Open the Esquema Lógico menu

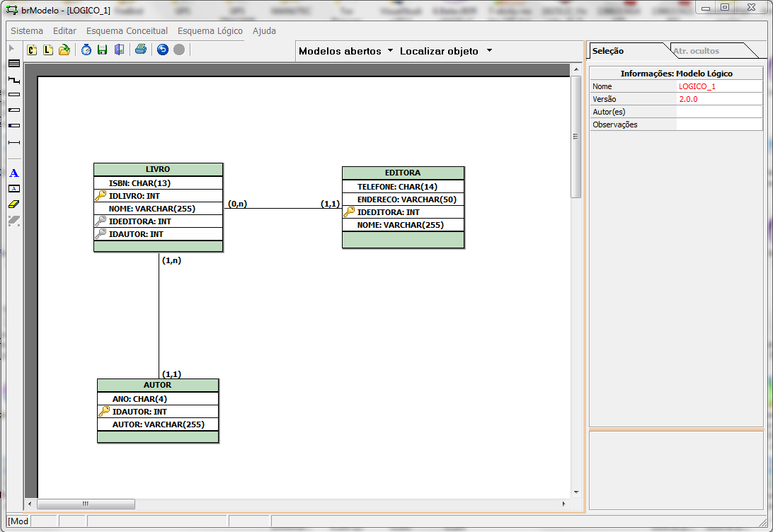[x=210, y=30]
